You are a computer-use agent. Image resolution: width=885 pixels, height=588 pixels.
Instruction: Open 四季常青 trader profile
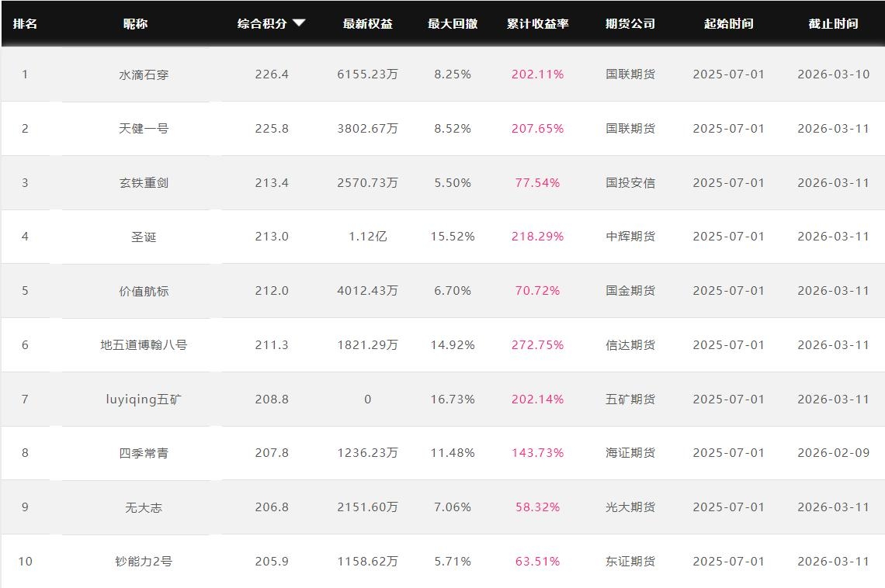tap(144, 453)
